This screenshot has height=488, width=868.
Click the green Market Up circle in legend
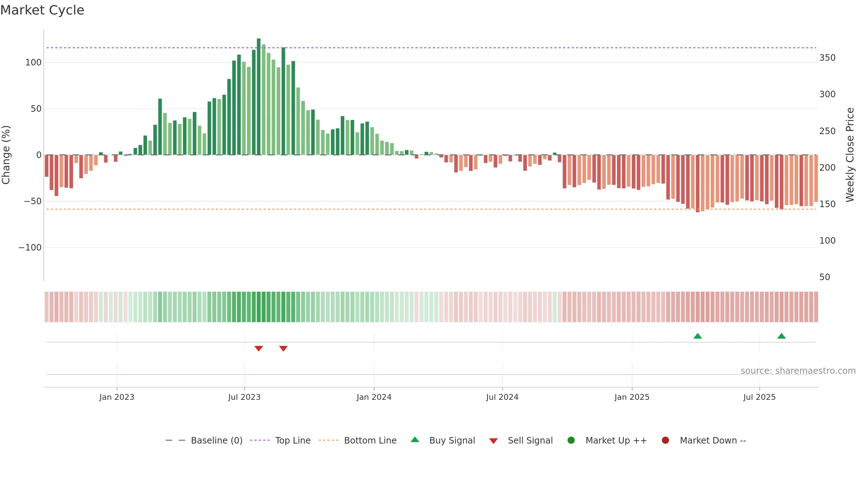571,440
